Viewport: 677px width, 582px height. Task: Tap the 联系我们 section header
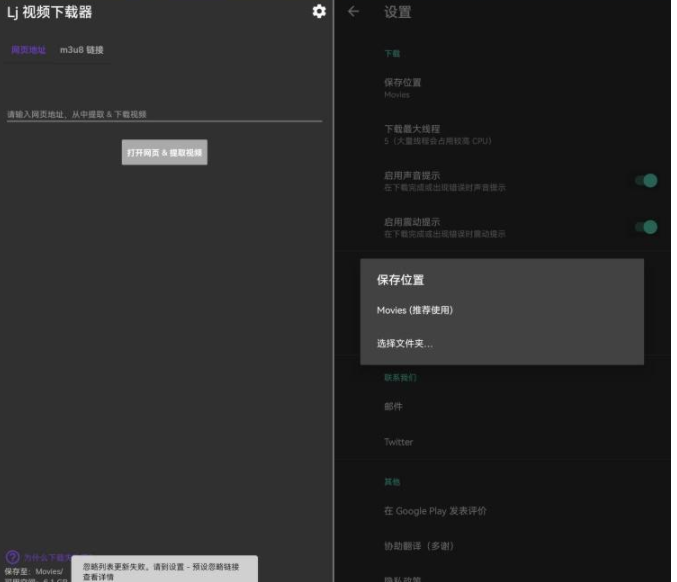[x=400, y=378]
